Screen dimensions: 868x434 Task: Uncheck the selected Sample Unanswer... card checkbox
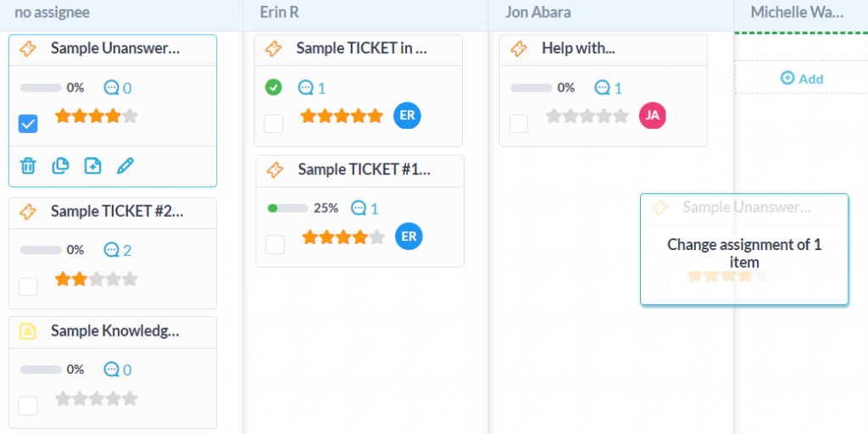(x=28, y=124)
